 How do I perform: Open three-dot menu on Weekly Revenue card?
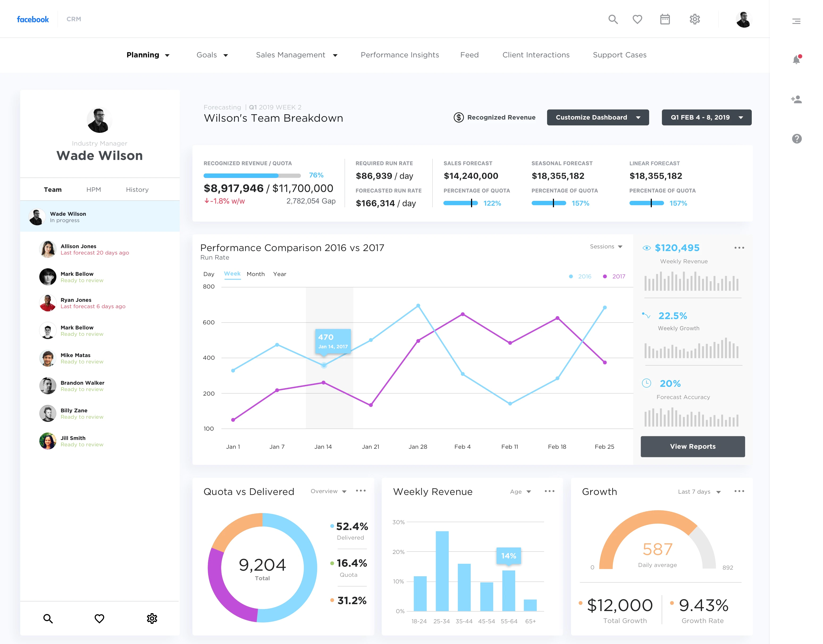549,491
